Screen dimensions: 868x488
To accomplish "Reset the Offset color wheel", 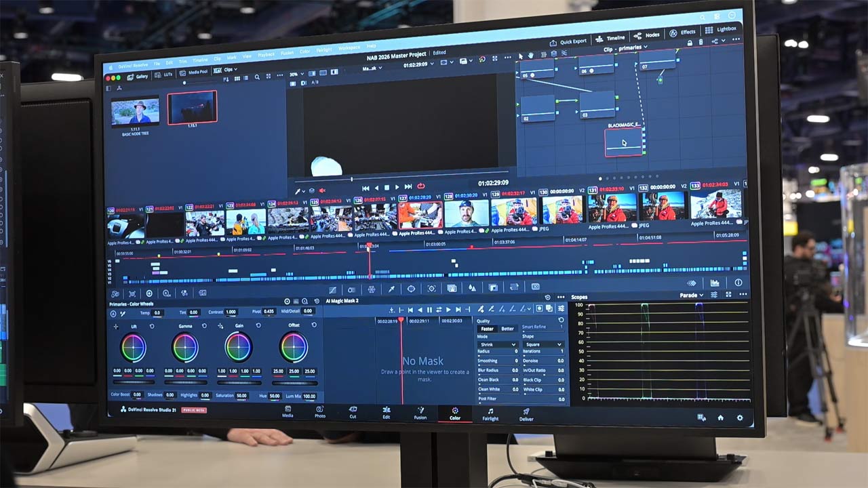I will click(x=314, y=325).
